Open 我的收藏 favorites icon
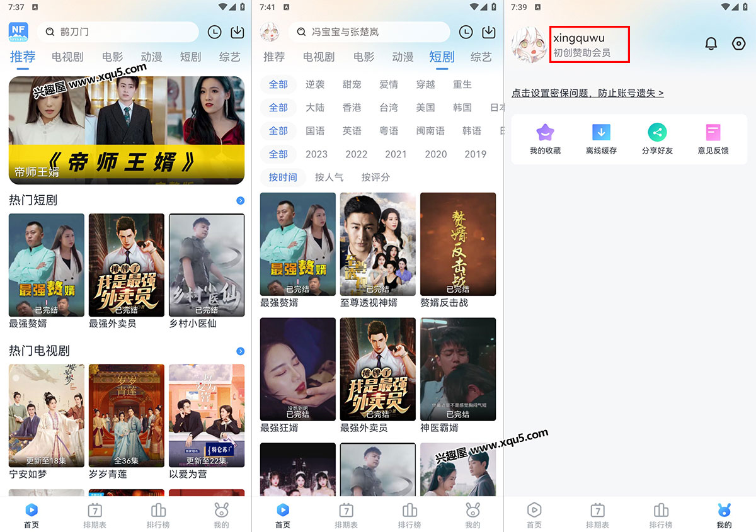The image size is (756, 532). 545,132
